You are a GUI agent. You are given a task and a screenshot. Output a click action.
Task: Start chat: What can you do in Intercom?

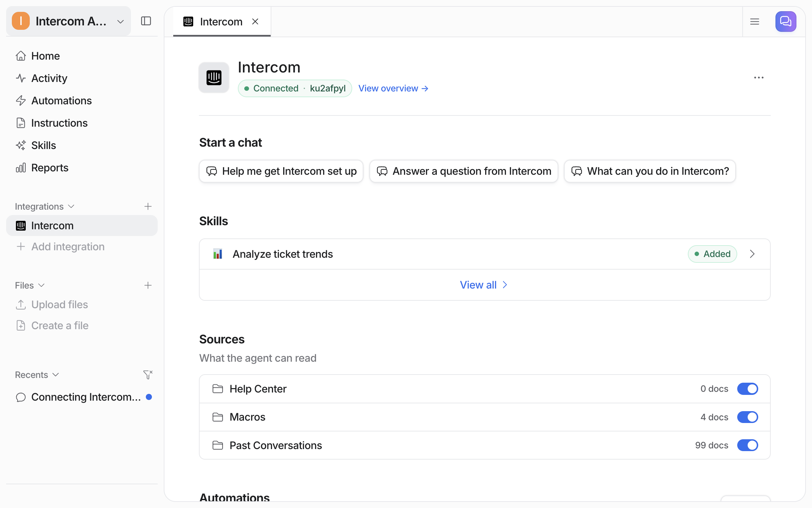point(650,171)
